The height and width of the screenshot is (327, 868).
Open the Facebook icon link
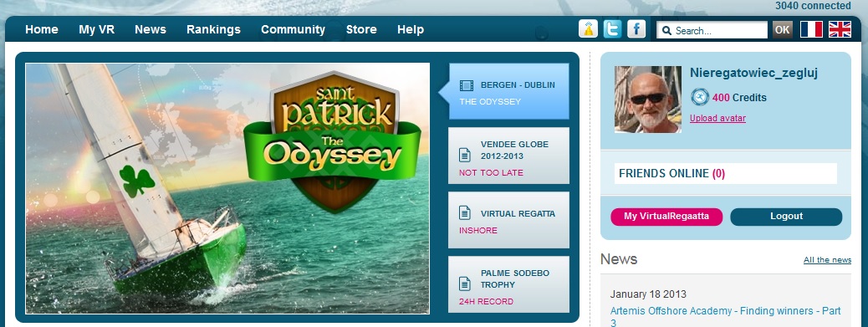pyautogui.click(x=636, y=28)
